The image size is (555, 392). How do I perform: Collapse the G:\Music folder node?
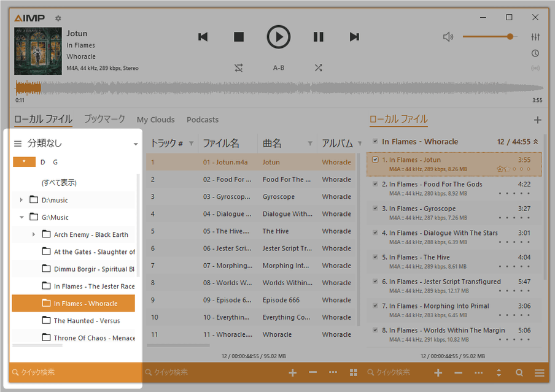coord(21,217)
